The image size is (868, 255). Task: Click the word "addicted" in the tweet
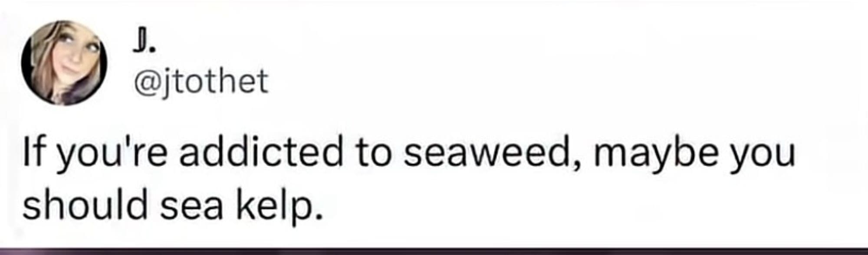coord(261,154)
